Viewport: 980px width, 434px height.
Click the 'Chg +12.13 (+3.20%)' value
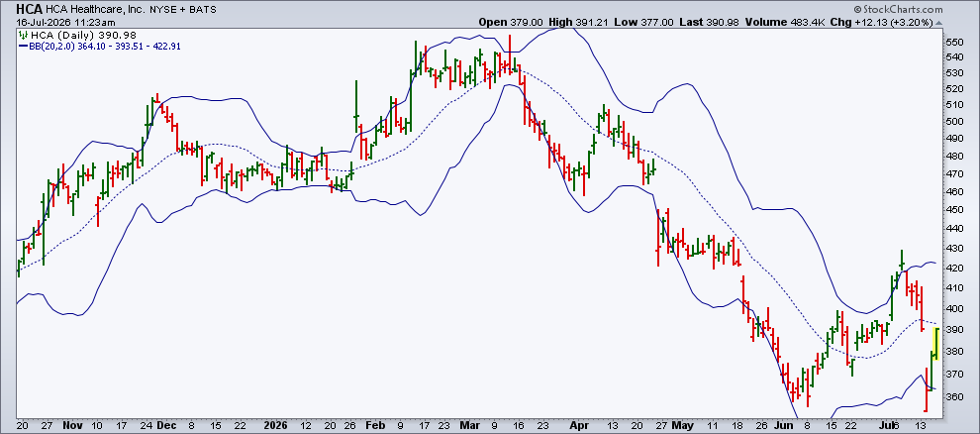click(x=882, y=22)
